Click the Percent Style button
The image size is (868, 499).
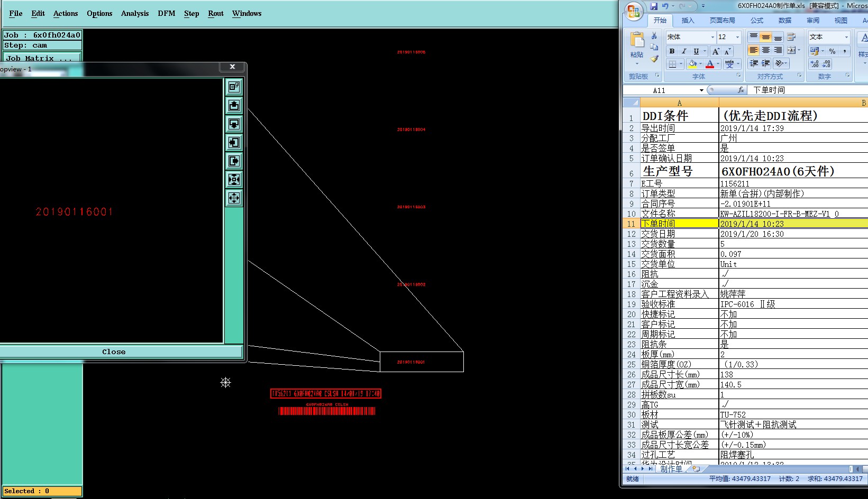[833, 51]
